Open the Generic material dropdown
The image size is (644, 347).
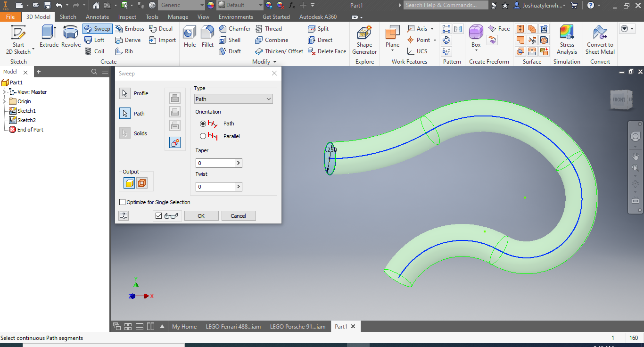click(x=182, y=5)
